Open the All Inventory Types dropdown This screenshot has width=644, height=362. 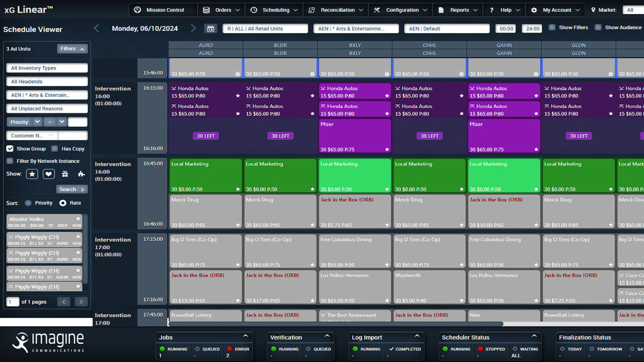[47, 68]
